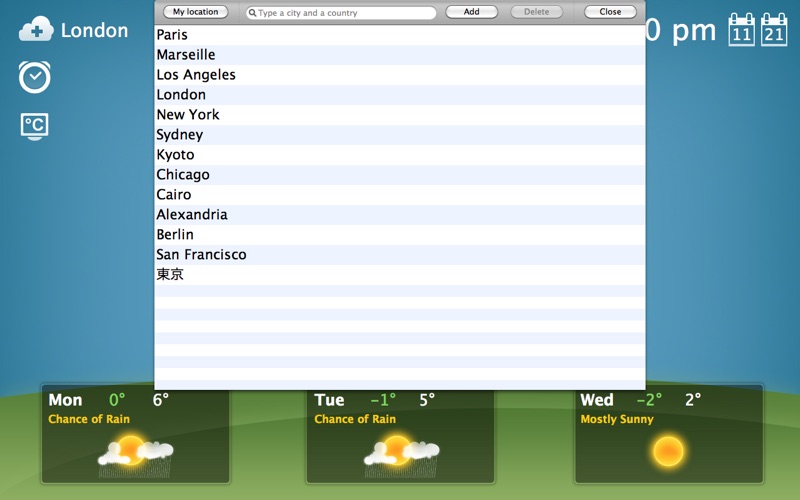
Task: Click Monday's rainy weather icon
Action: pos(135,453)
